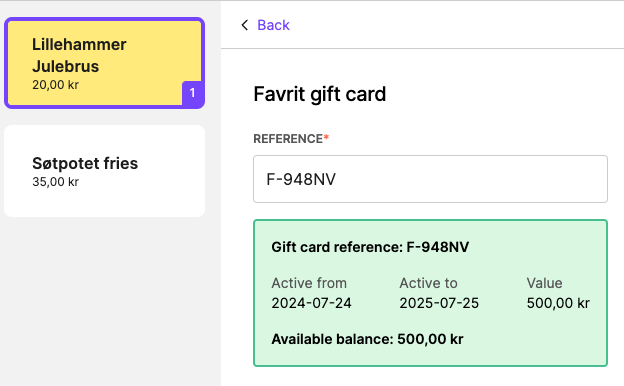Viewport: 624px width, 386px height.
Task: Select the Gift card reference F-948NV text
Action: (370, 247)
